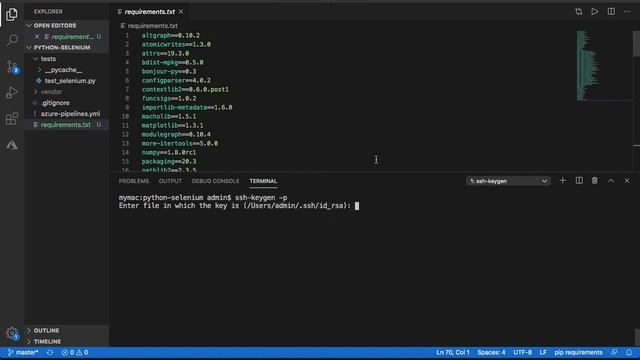Image resolution: width=640 pixels, height=360 pixels.
Task: Open the Run and Debug view
Action: (x=12, y=93)
